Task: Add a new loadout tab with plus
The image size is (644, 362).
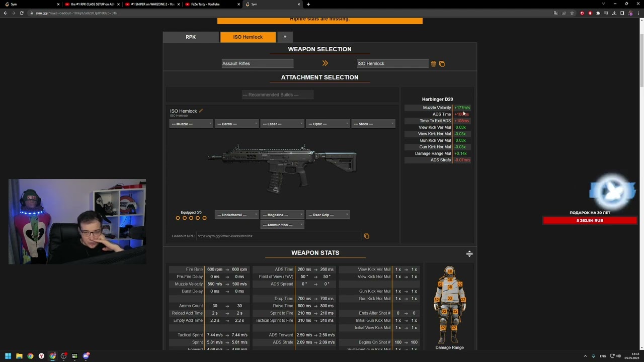Action: pyautogui.click(x=285, y=37)
